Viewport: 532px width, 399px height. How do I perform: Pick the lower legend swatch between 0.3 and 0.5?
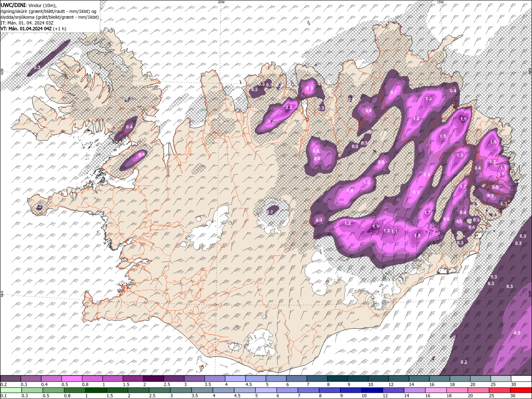32,390
